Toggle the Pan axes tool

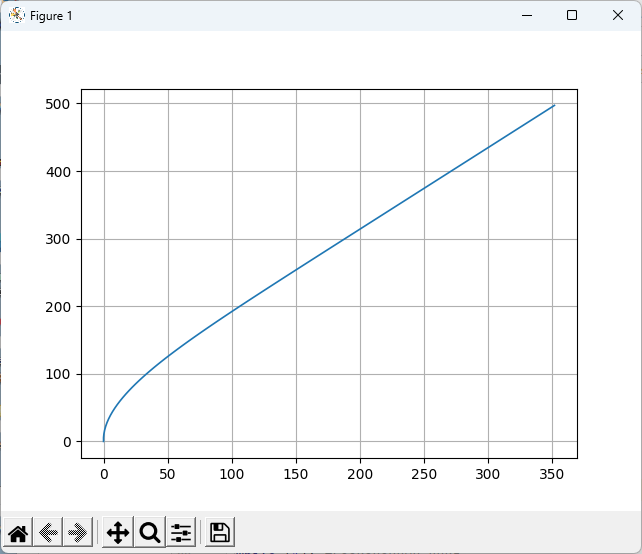tap(118, 532)
